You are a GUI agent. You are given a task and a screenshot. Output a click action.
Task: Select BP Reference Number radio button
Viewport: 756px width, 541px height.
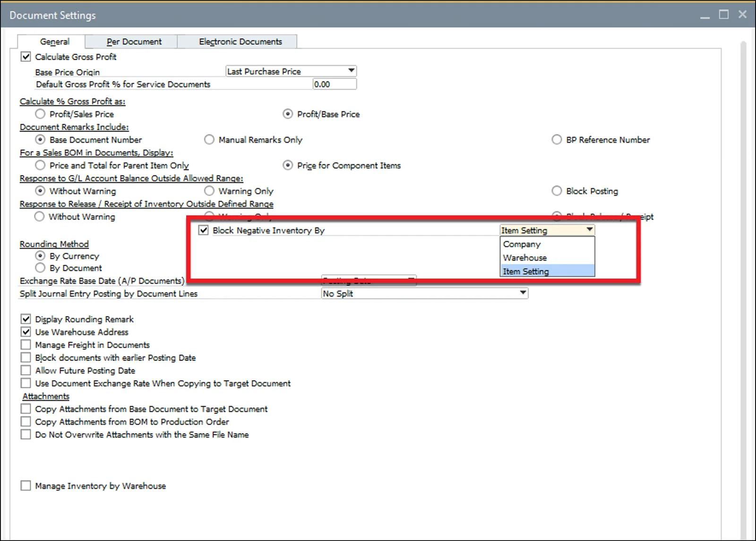click(557, 140)
